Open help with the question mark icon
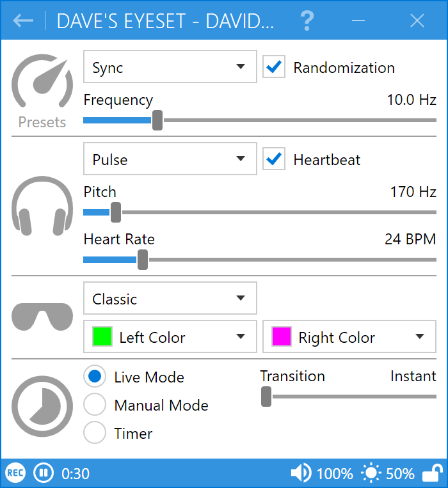Viewport: 448px width, 488px height. point(307,21)
